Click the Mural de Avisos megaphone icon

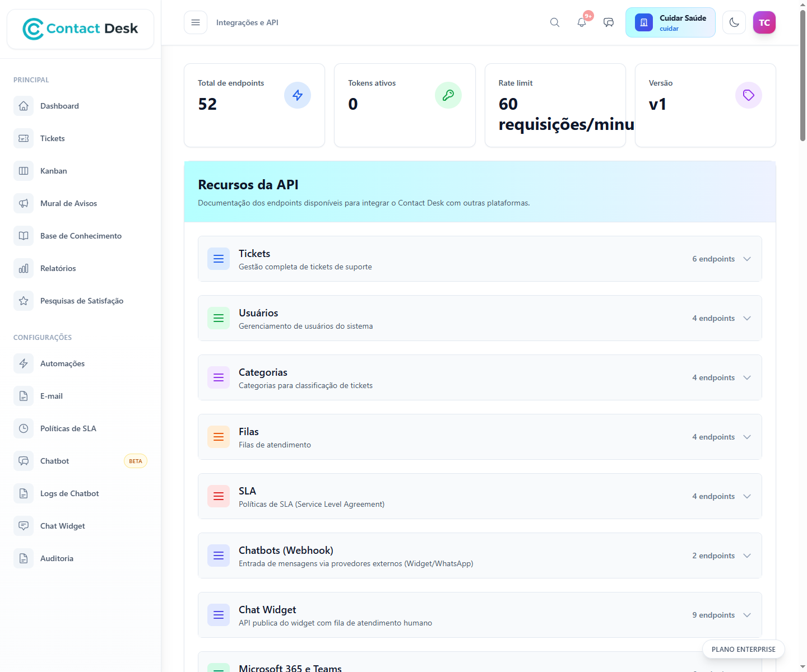[x=24, y=203]
